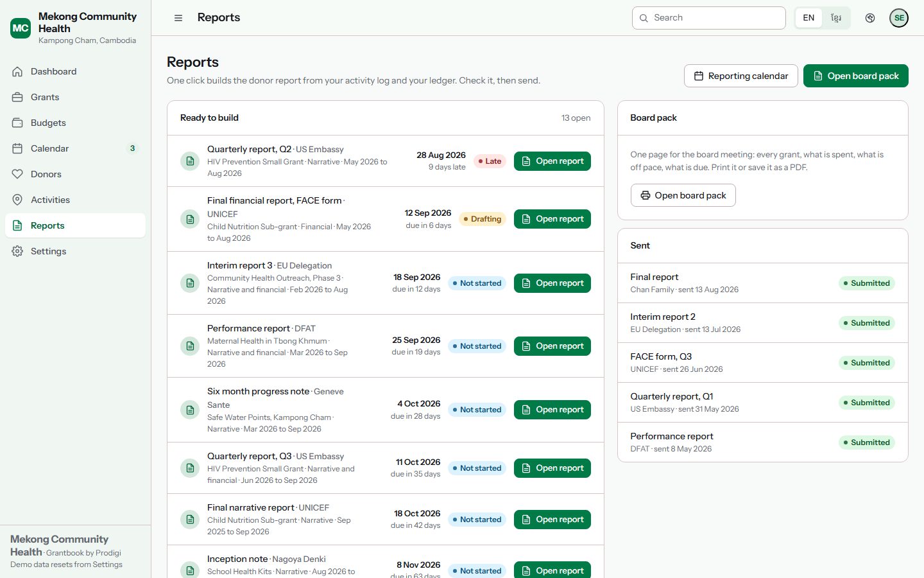The width and height of the screenshot is (924, 578).
Task: Click green Open board pack button
Action: click(856, 76)
